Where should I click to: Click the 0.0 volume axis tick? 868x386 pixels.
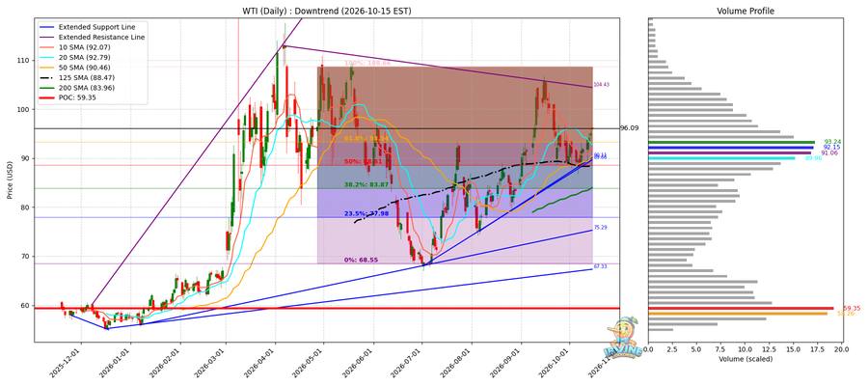(x=648, y=349)
